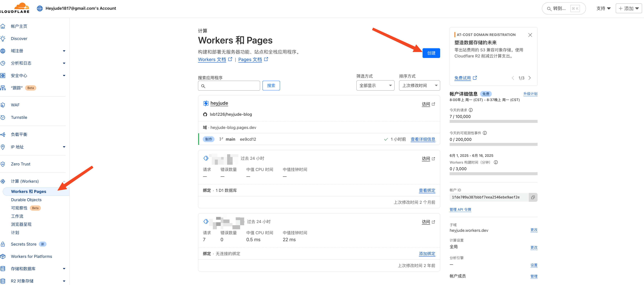644x285 pixels.
Task: Click info icon next to Workers 构建时间
Action: [x=496, y=162]
